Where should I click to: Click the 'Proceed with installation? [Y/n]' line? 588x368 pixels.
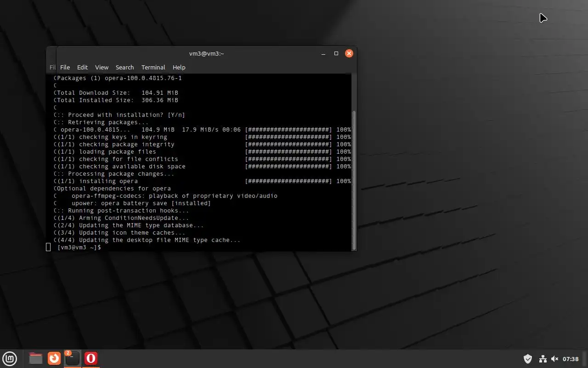pyautogui.click(x=121, y=115)
